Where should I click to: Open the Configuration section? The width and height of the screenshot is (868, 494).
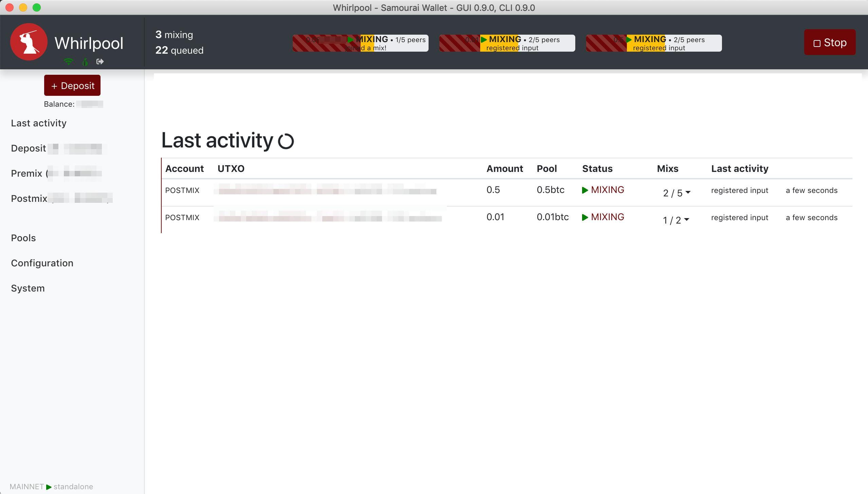(x=42, y=263)
